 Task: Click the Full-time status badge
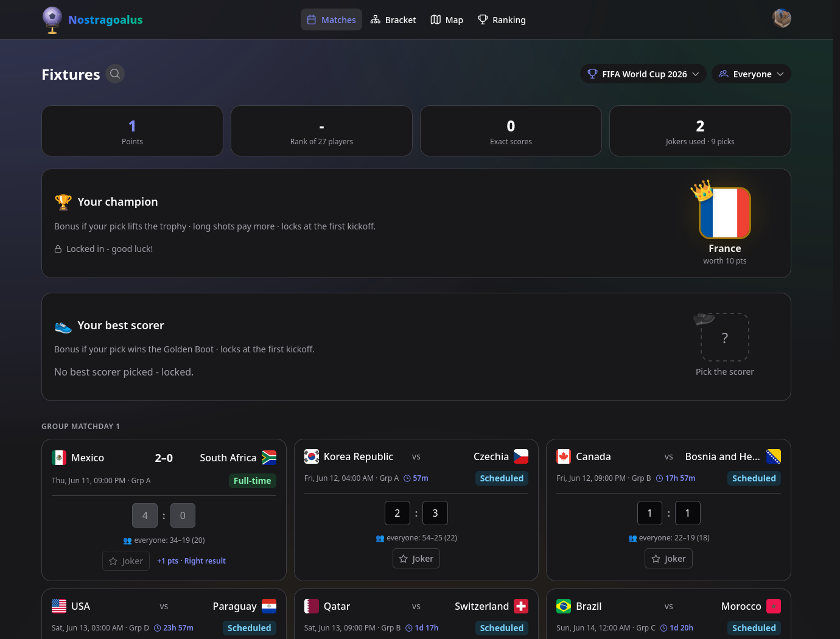tap(252, 481)
